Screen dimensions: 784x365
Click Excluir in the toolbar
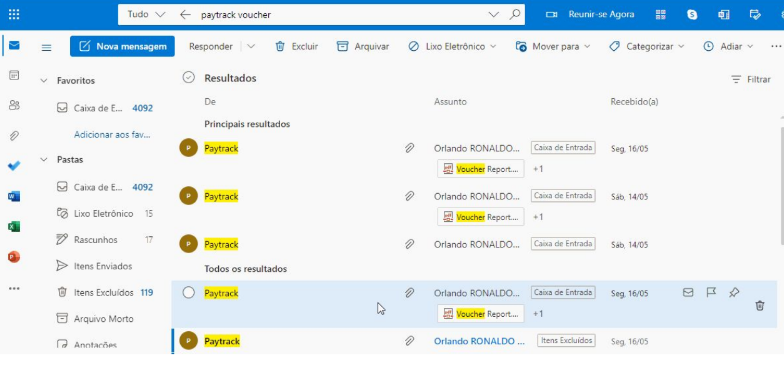point(296,46)
